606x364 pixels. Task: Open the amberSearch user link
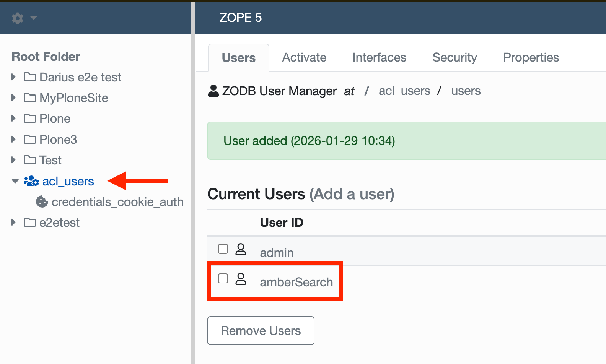[296, 282]
